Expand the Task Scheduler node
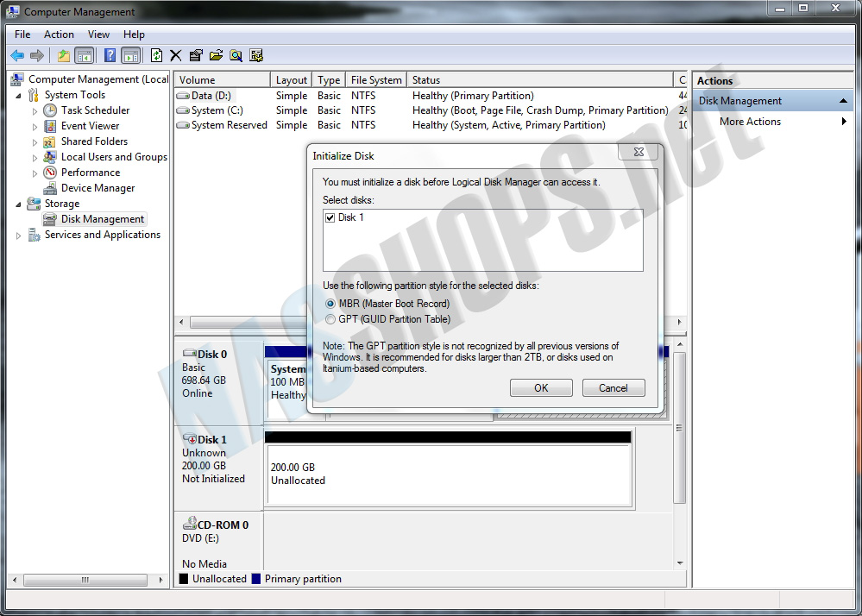The image size is (862, 616). 35,111
